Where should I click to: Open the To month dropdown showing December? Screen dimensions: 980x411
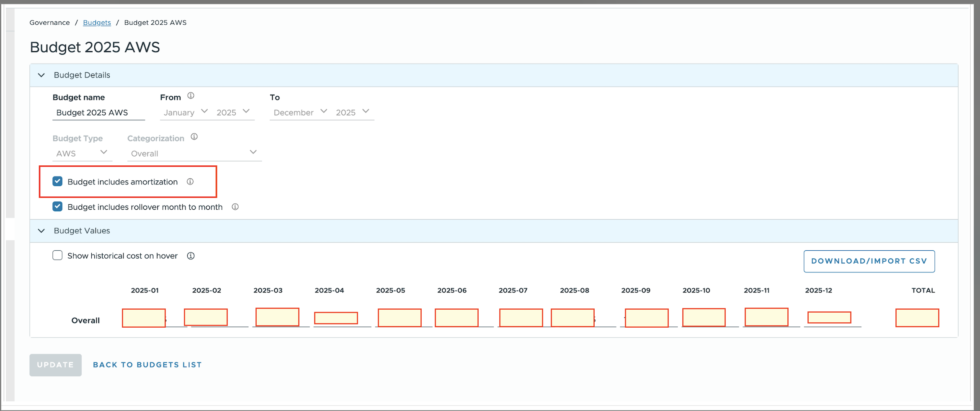(x=299, y=112)
